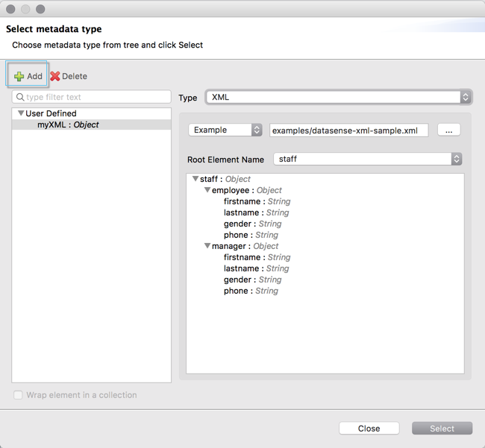Click the red X Delete icon
The height and width of the screenshot is (448, 485).
55,76
